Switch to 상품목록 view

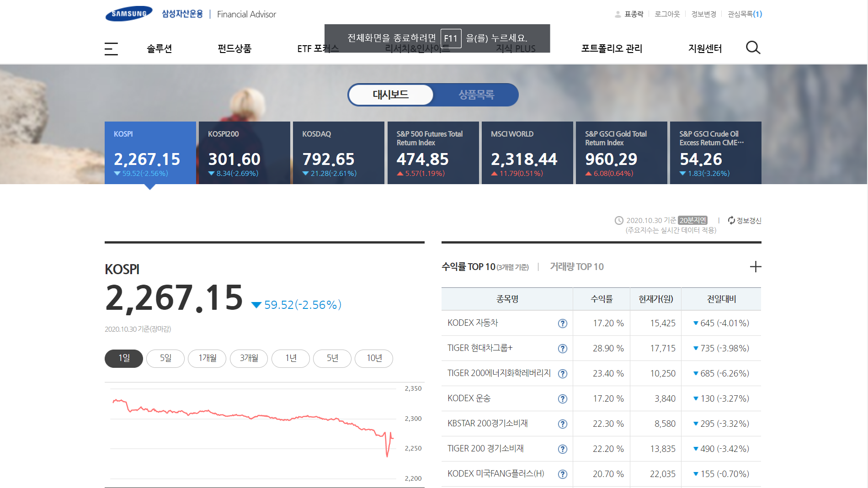(x=476, y=95)
